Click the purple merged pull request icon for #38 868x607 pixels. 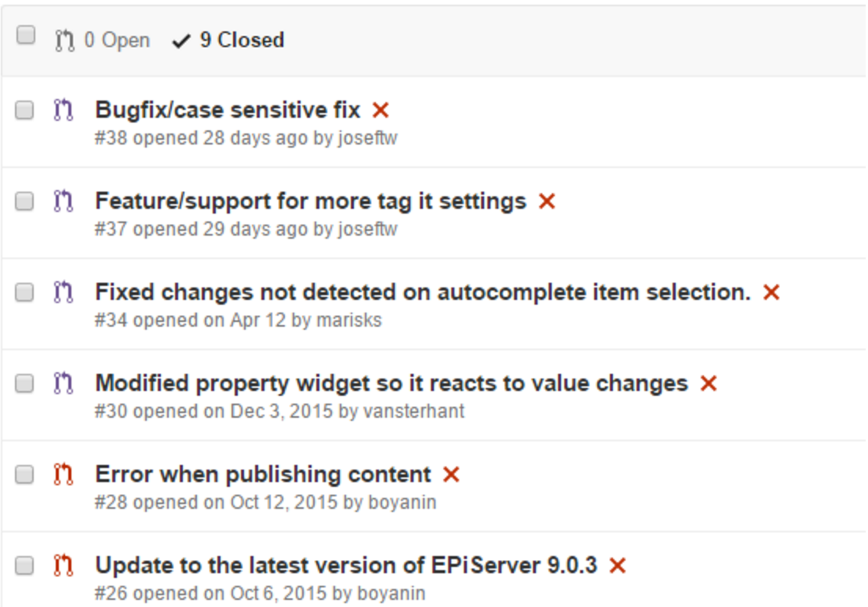(x=63, y=110)
